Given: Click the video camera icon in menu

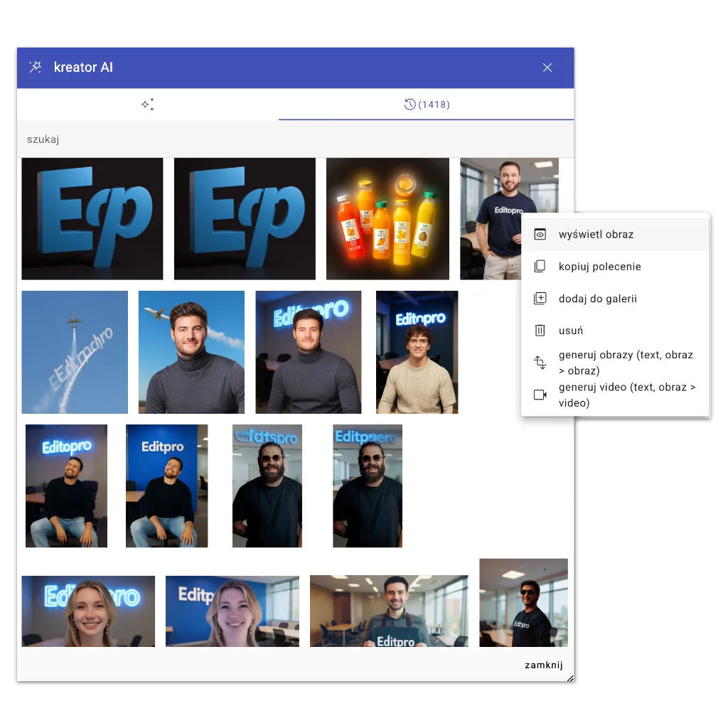Looking at the screenshot, I should (x=540, y=395).
